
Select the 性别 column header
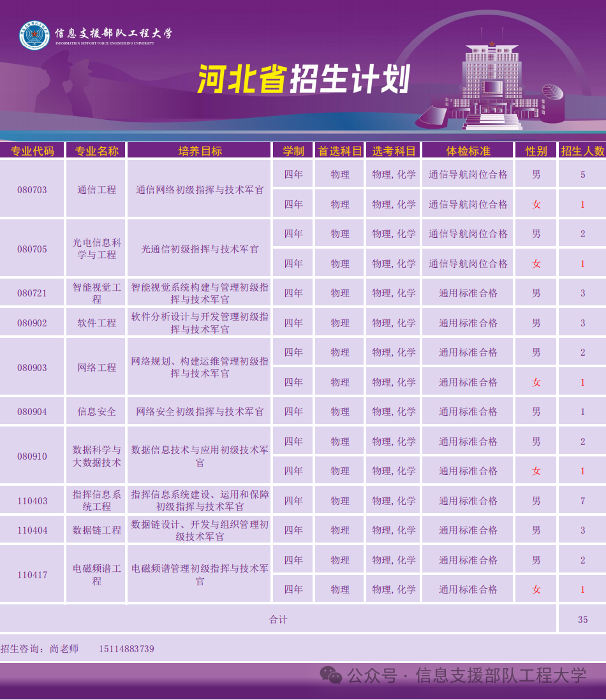click(x=536, y=151)
